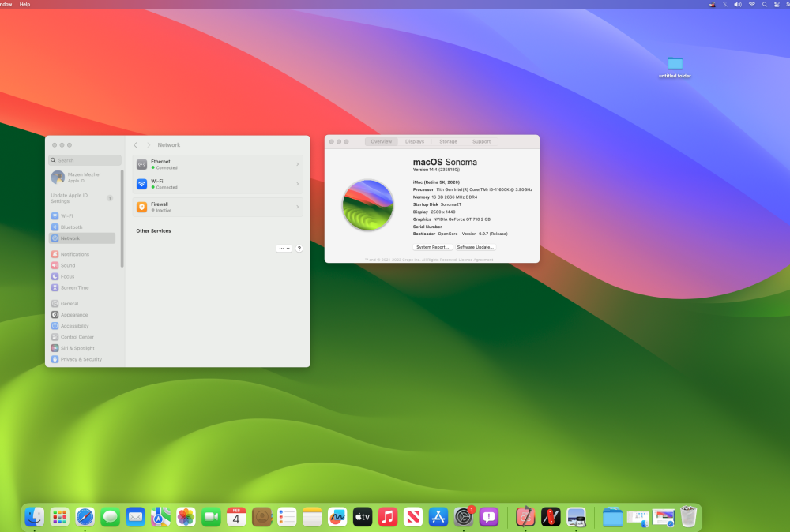The width and height of the screenshot is (790, 532).
Task: Expand the Ethernet connection row
Action: pyautogui.click(x=218, y=164)
